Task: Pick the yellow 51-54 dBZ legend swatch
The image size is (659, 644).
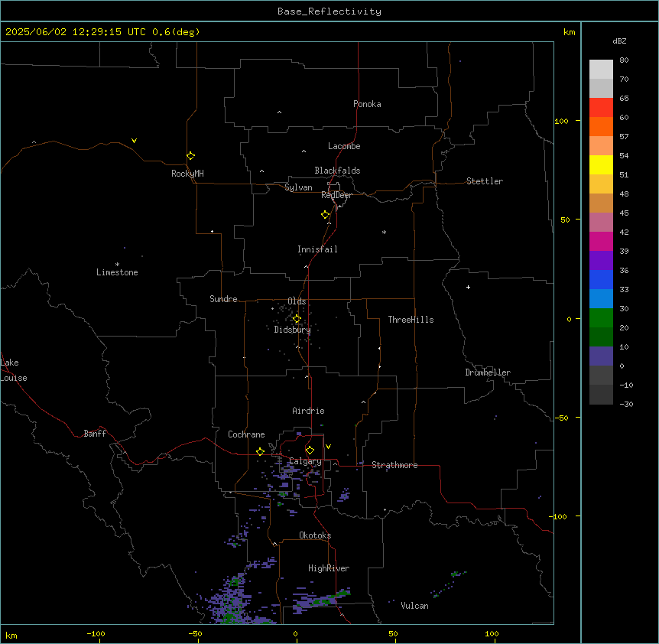Action: pos(601,164)
